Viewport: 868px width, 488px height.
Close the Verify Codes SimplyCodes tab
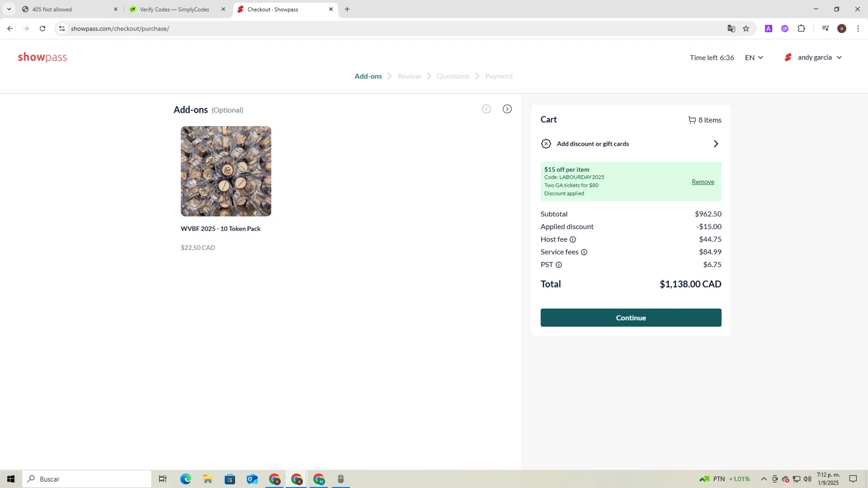click(x=223, y=9)
